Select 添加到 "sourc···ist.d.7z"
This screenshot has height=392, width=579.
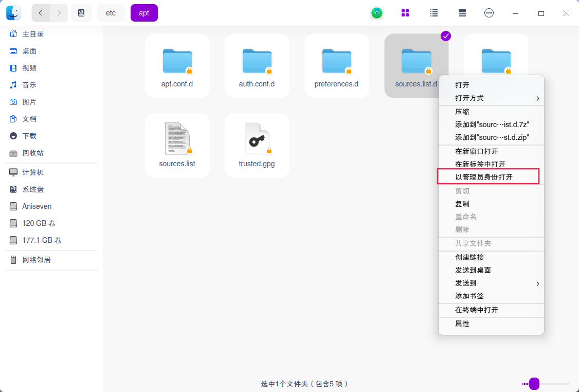pos(491,124)
